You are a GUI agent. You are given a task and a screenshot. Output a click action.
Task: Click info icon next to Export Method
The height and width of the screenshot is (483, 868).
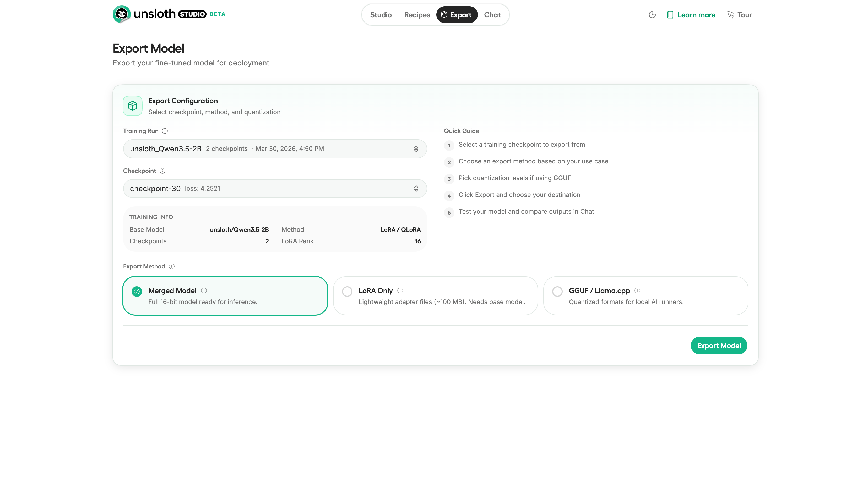(171, 266)
